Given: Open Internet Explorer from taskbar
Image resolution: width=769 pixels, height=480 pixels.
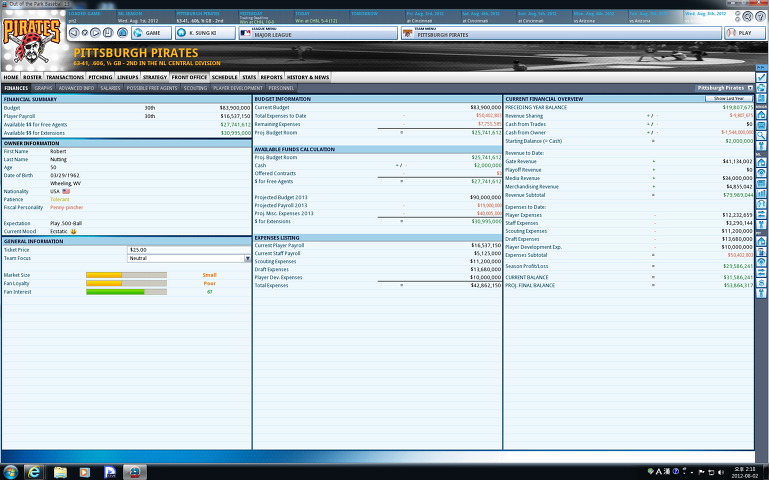Looking at the screenshot, I should pos(34,472).
